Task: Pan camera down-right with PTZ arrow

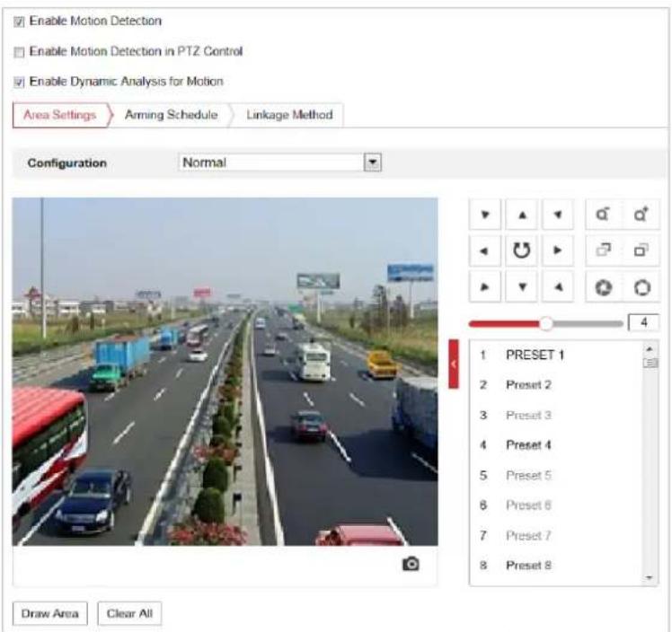Action: coord(558,287)
